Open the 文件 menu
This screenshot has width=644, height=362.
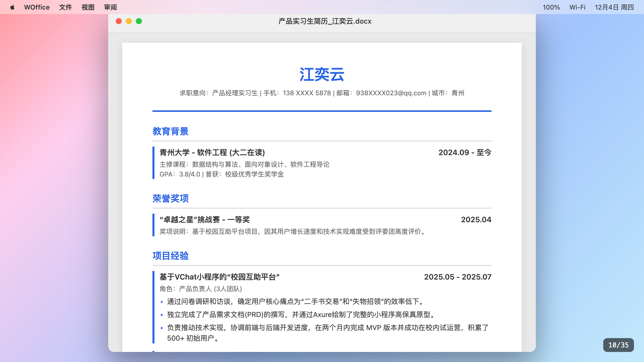[x=65, y=7]
